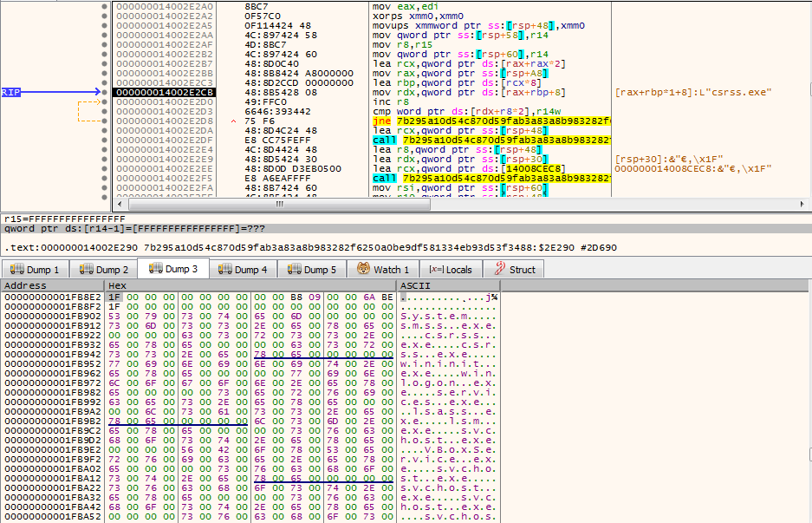Click opcode bytes '8BC7'
Viewport: 812px width, 523px height.
point(257,7)
